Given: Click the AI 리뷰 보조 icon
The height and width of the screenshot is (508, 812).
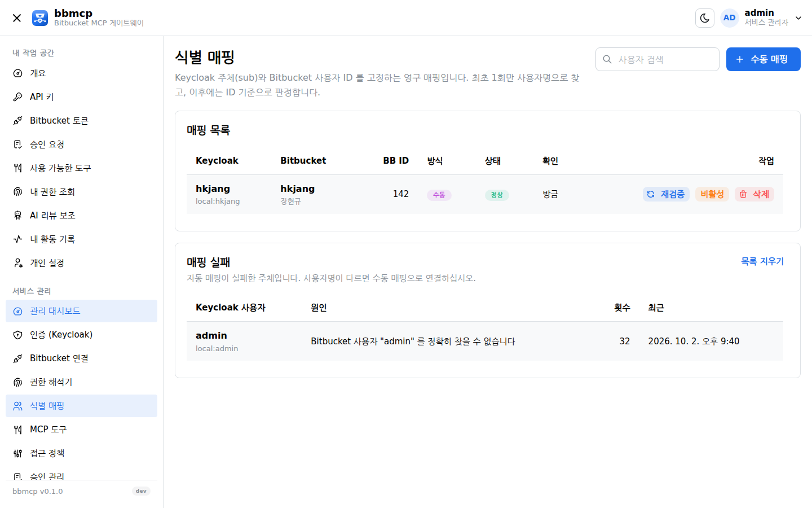Looking at the screenshot, I should 17,216.
